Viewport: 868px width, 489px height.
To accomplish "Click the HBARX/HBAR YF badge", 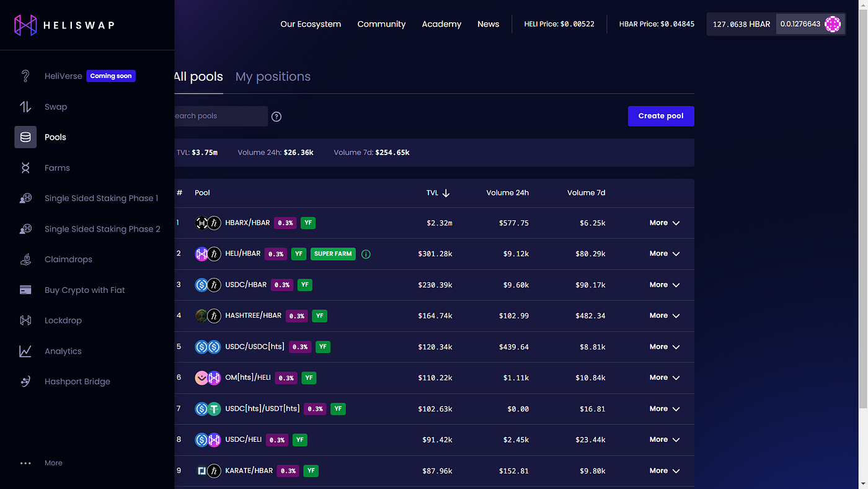I will [308, 223].
